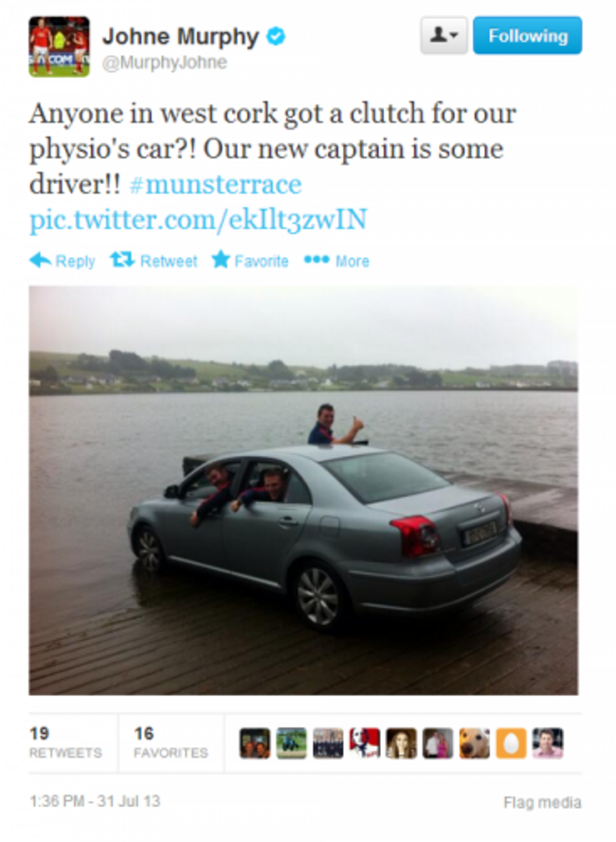The image size is (616, 842).
Task: Open the tweet timestamp 1:36 PM
Action: 95,801
